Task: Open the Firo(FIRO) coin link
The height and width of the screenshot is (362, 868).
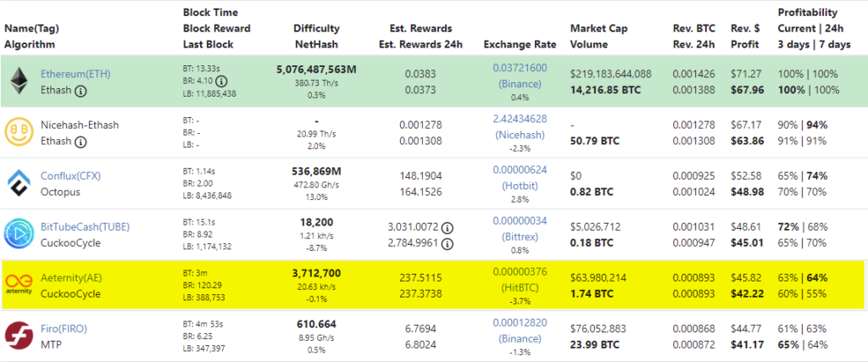Action: 64,329
